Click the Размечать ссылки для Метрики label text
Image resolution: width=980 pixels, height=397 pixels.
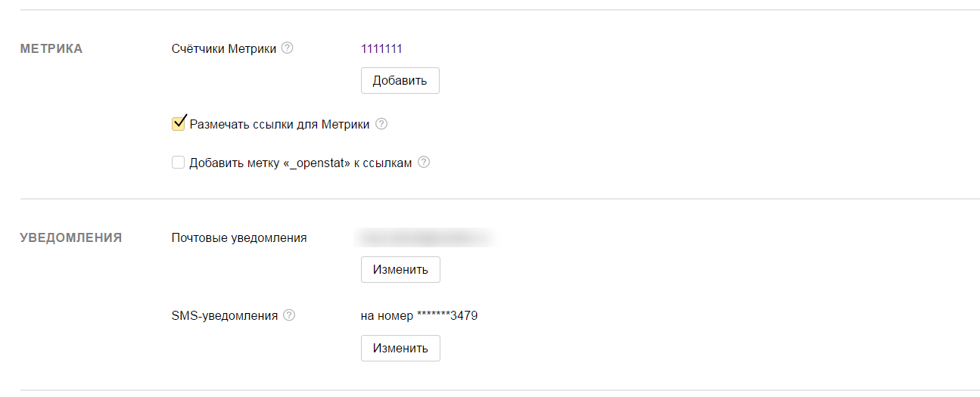(x=279, y=125)
